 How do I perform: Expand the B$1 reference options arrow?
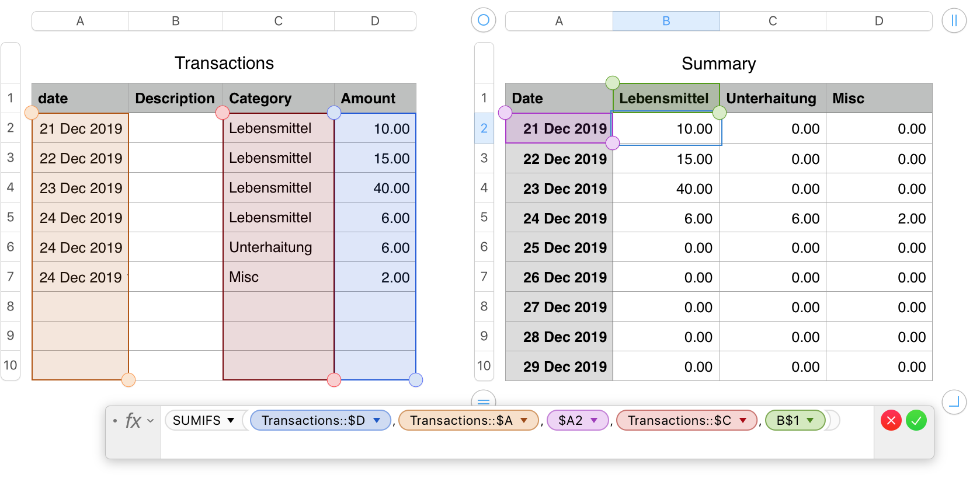[x=811, y=421]
